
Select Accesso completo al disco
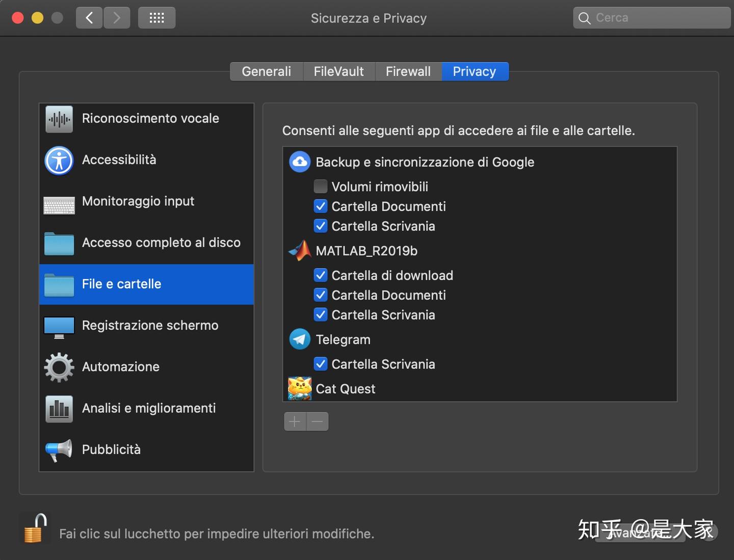pos(161,243)
